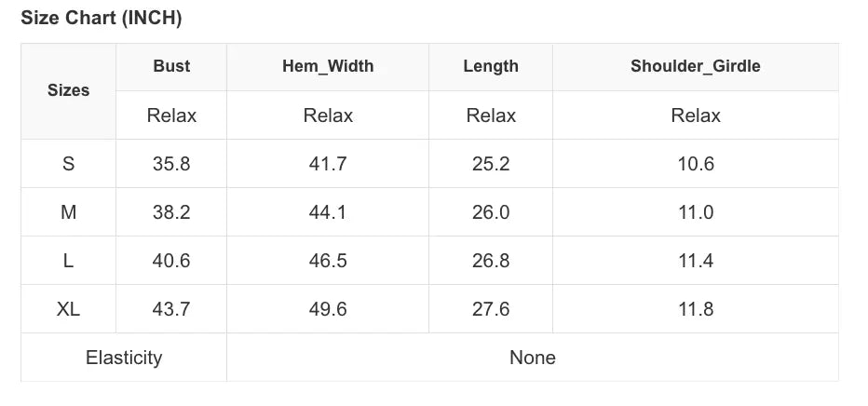Click the bust value 43.7

pos(171,309)
